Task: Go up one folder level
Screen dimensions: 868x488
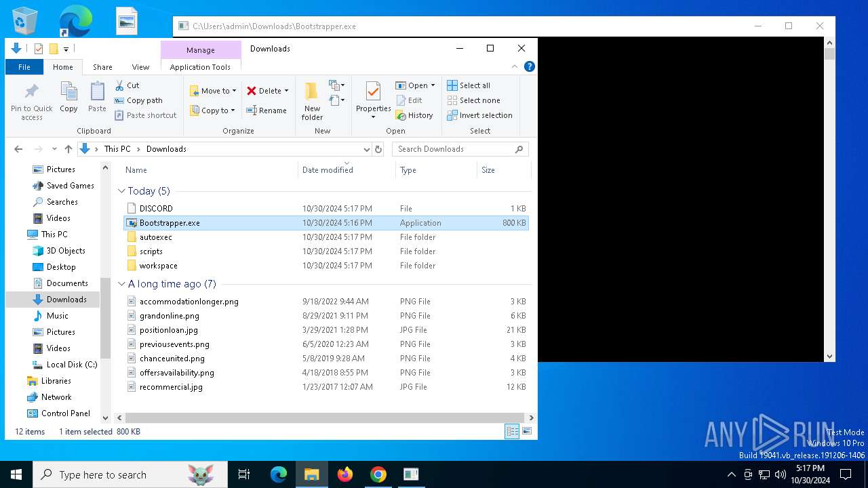Action: tap(68, 149)
